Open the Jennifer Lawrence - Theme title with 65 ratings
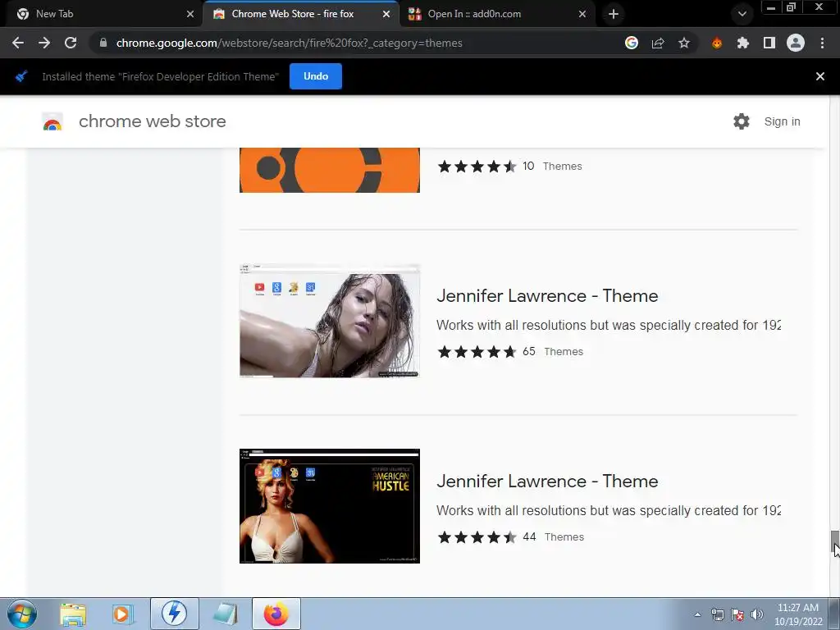Image resolution: width=840 pixels, height=630 pixels. coord(547,295)
